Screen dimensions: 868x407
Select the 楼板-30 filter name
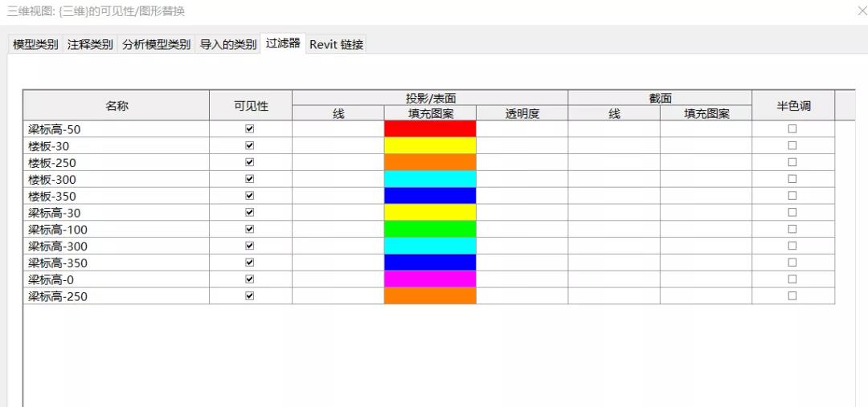(x=49, y=147)
